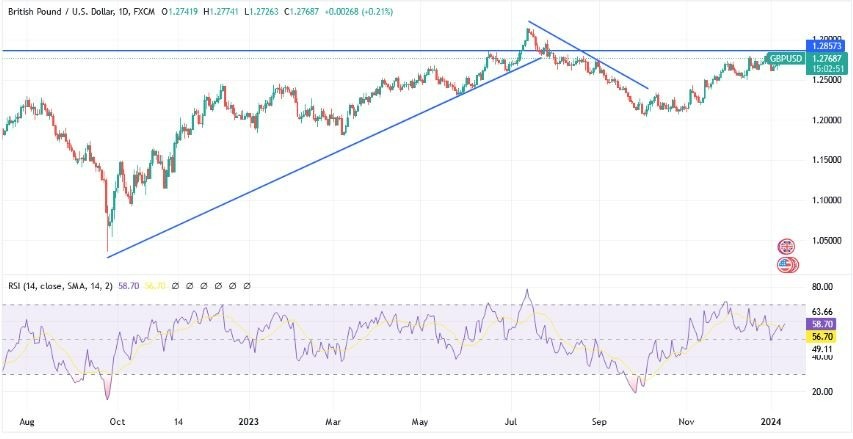The image size is (853, 439).
Task: Click the open value O1.27419 in the header
Action: point(181,11)
